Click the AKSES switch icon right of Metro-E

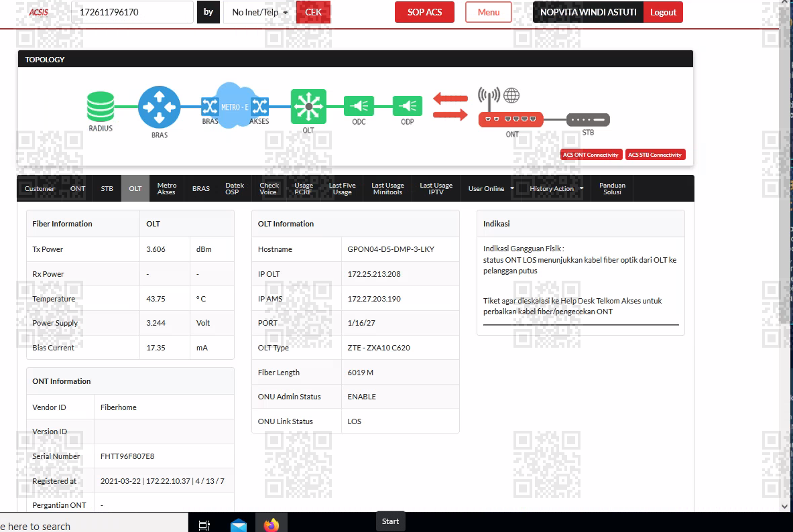coord(260,106)
